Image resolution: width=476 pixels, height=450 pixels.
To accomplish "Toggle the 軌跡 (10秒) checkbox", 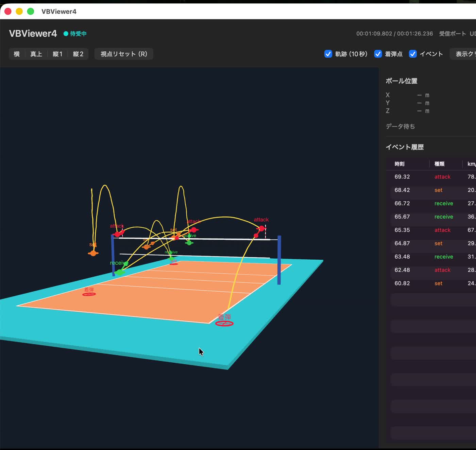I will (x=328, y=54).
